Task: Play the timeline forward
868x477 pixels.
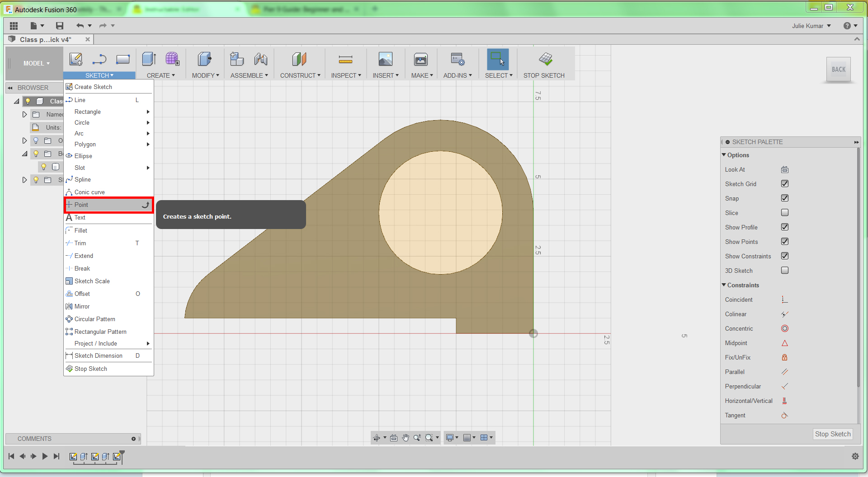Action: pos(45,456)
